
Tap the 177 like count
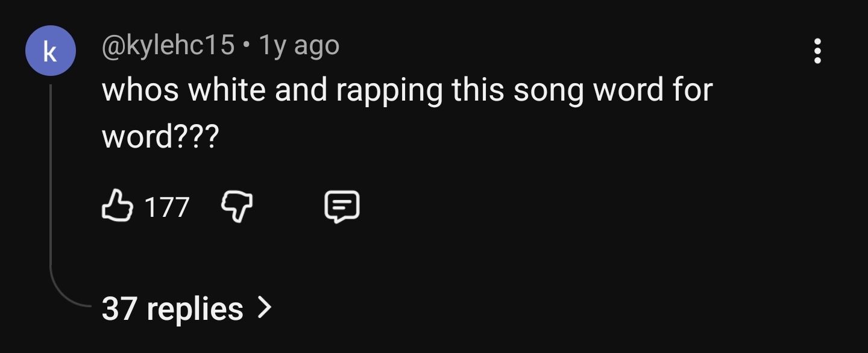coord(167,207)
